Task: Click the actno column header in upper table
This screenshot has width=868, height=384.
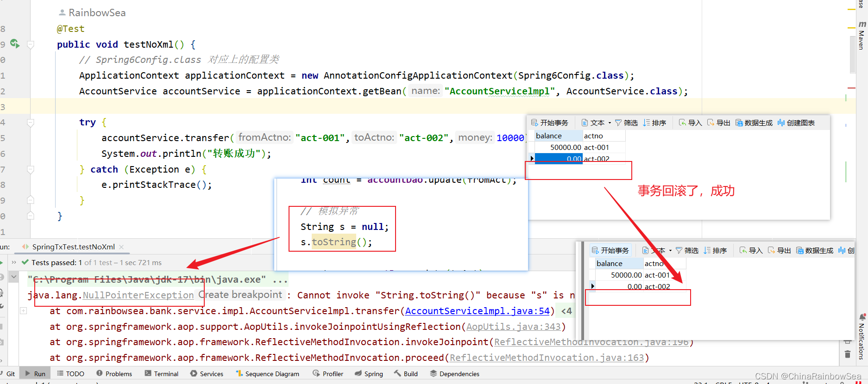Action: (x=604, y=136)
